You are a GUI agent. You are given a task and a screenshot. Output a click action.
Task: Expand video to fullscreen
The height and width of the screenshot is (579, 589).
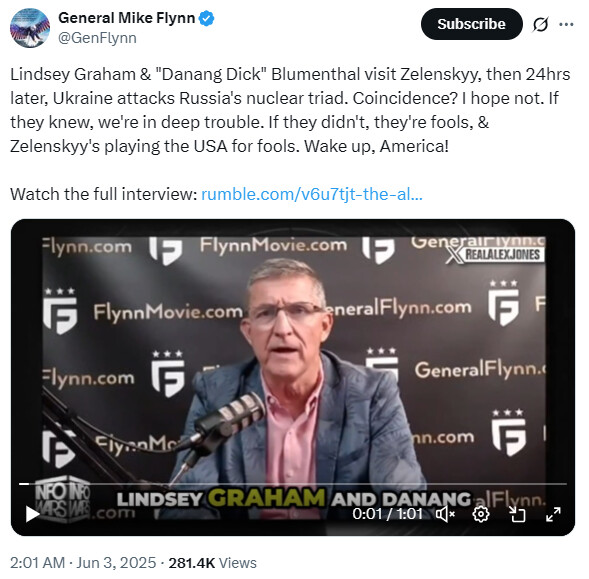click(553, 514)
